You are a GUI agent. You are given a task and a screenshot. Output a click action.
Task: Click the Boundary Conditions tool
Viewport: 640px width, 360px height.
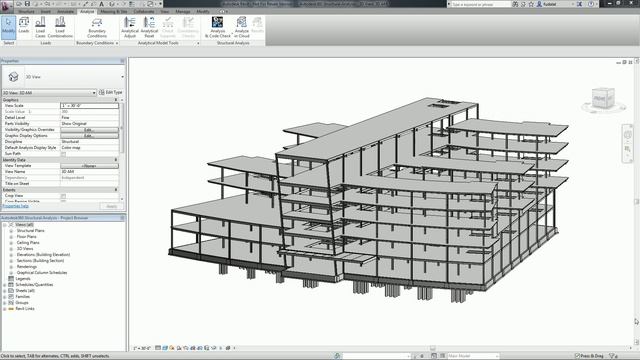[x=97, y=27]
